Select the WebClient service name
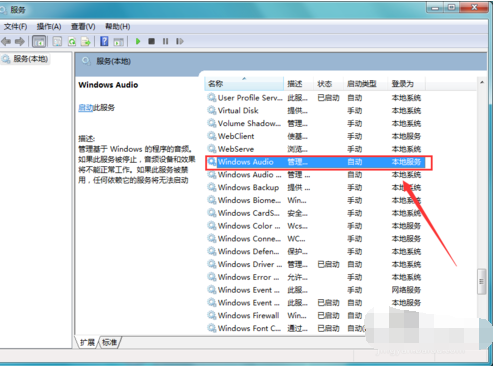 coord(236,136)
